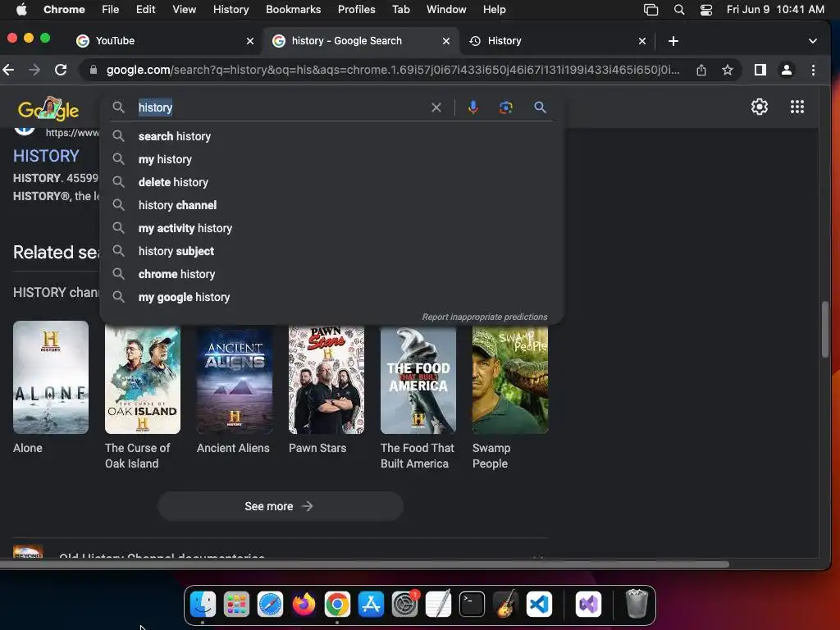Open macOS Control Center icon
Screen dimensions: 840x630
706,10
